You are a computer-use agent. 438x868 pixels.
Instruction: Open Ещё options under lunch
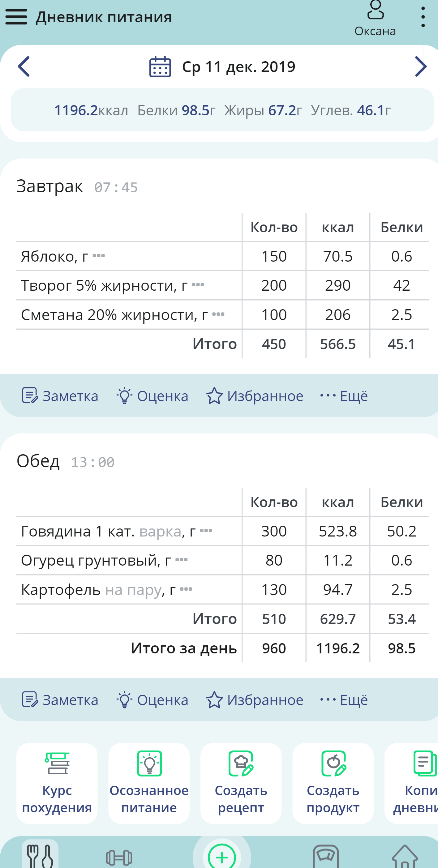[344, 700]
